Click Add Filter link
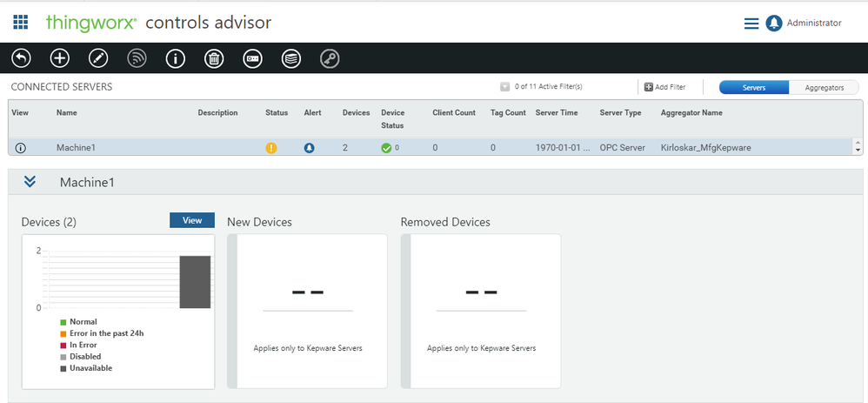 [670, 87]
